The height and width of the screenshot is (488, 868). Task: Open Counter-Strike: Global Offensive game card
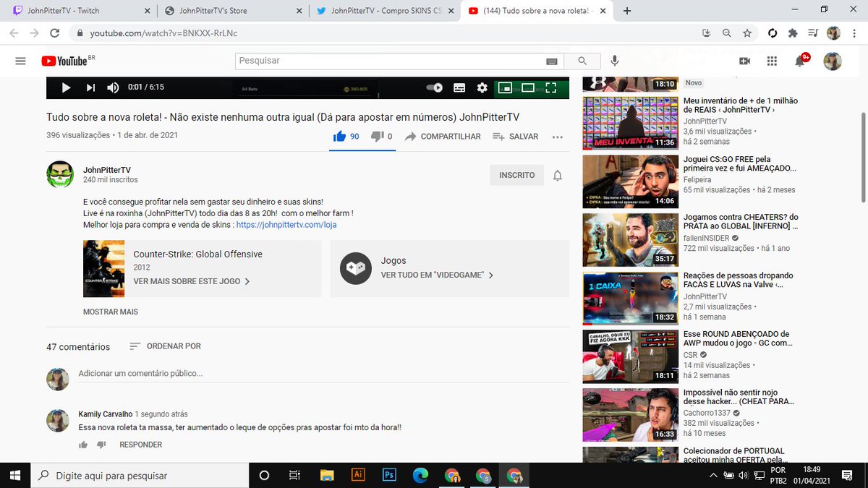[202, 268]
